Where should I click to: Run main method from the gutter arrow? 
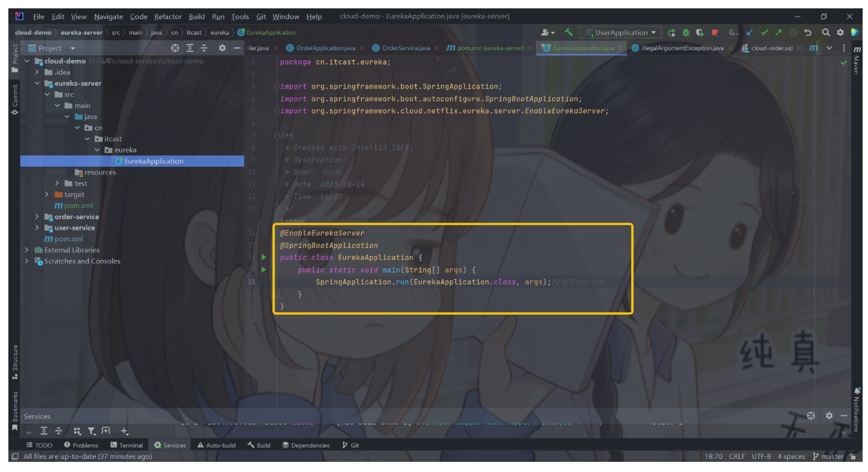point(264,269)
